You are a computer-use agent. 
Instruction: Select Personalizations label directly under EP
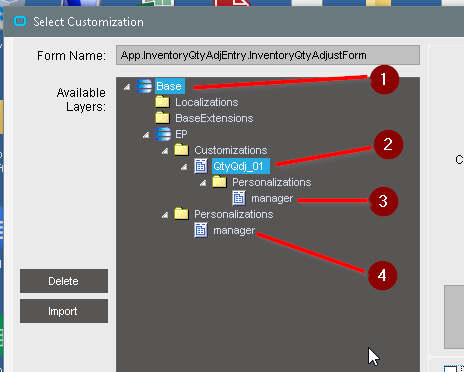point(234,214)
